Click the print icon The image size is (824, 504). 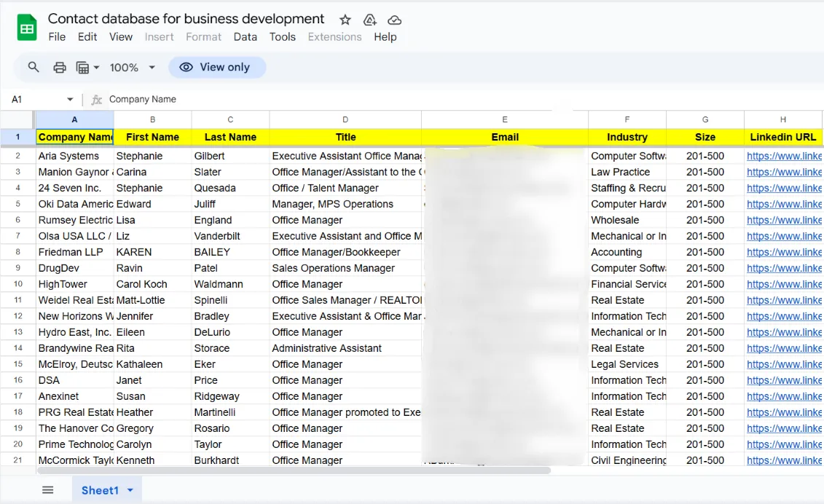[60, 67]
